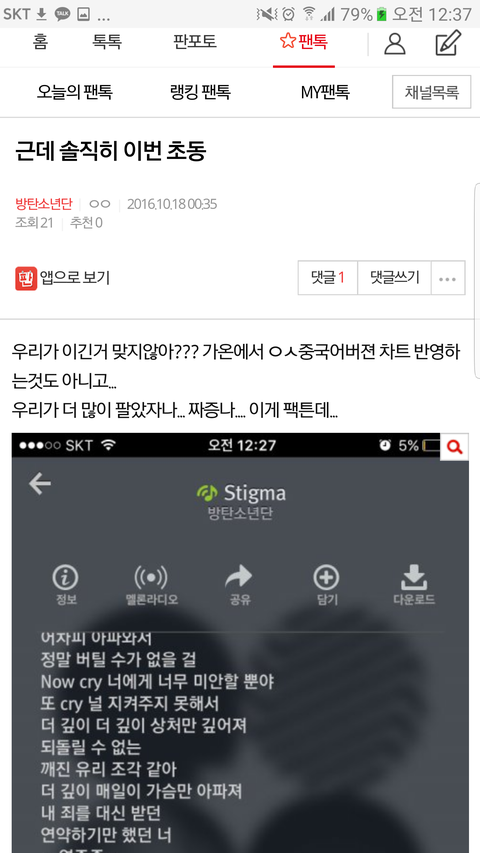Open the MY팬톡 section

325,92
